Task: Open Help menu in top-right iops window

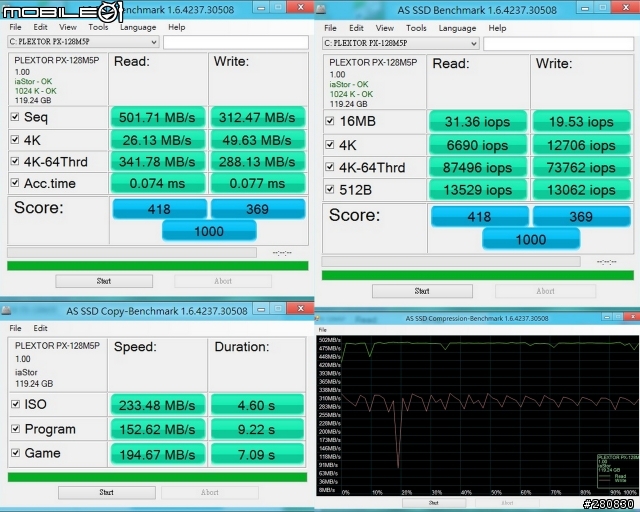Action: click(498, 28)
